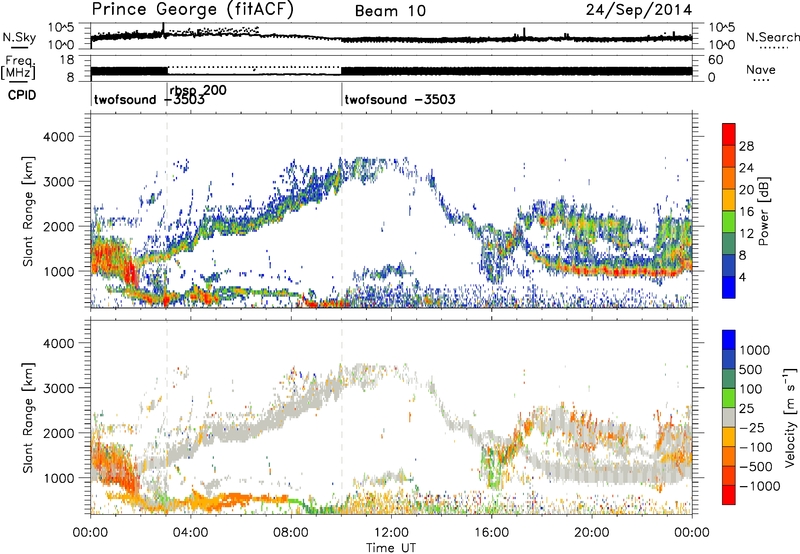800x554 pixels.
Task: Click the "Prince George (fitACF)" plot title
Action: 193,10
